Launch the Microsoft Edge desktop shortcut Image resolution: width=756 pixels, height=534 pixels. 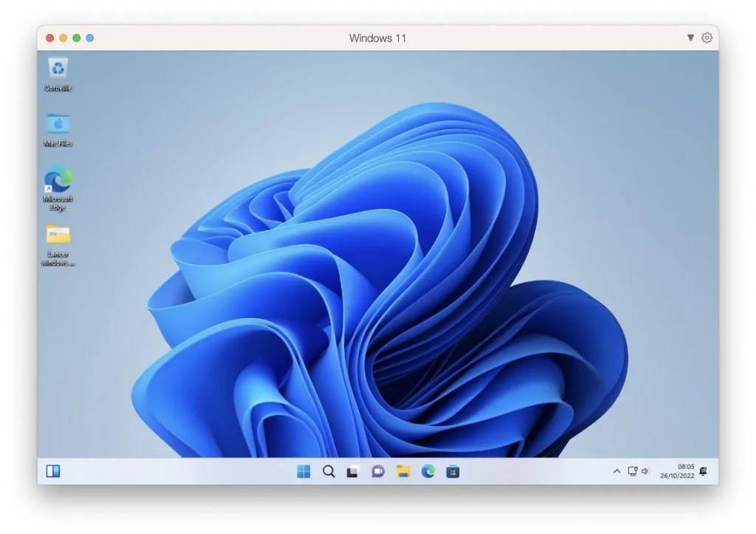click(58, 188)
